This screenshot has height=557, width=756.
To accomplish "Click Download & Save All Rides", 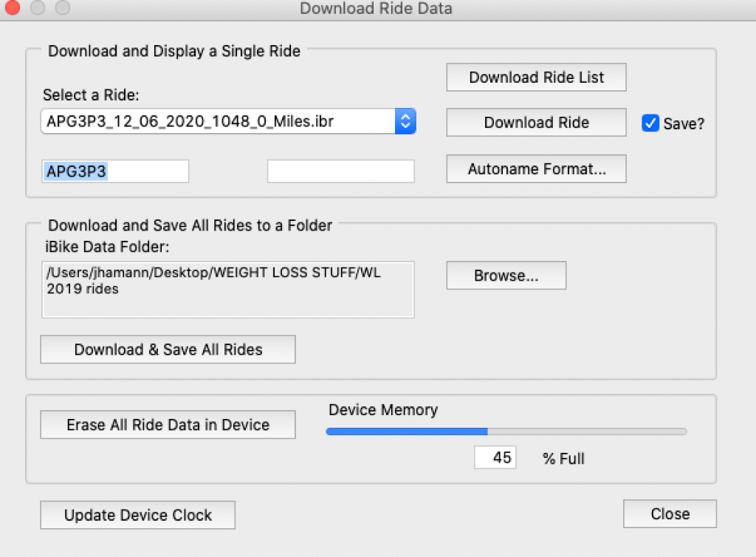I will coord(168,349).
